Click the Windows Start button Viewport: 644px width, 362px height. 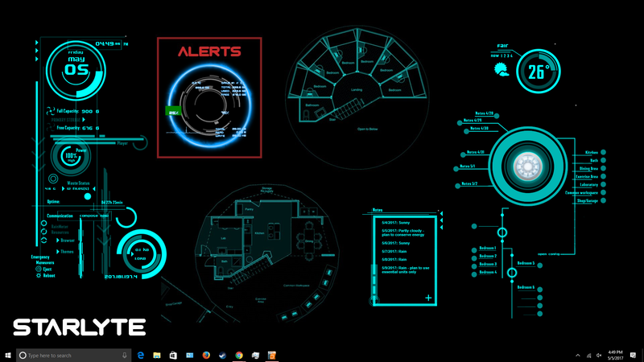(x=8, y=355)
